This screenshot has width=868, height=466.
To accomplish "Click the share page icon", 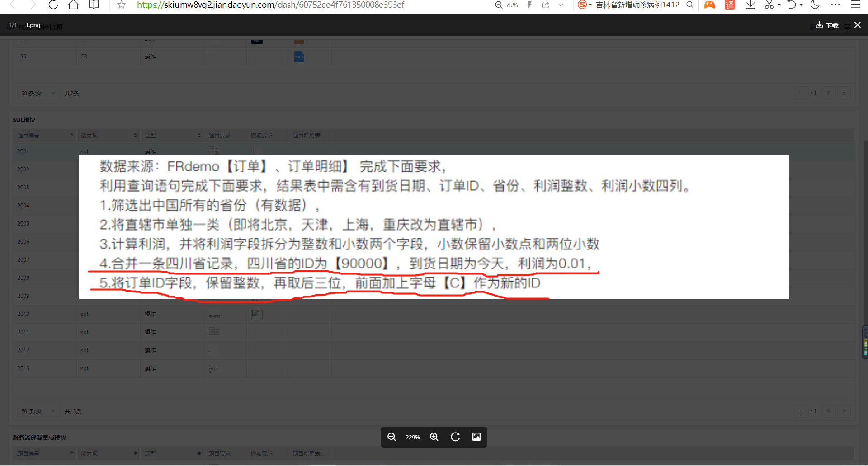I will tap(546, 5).
